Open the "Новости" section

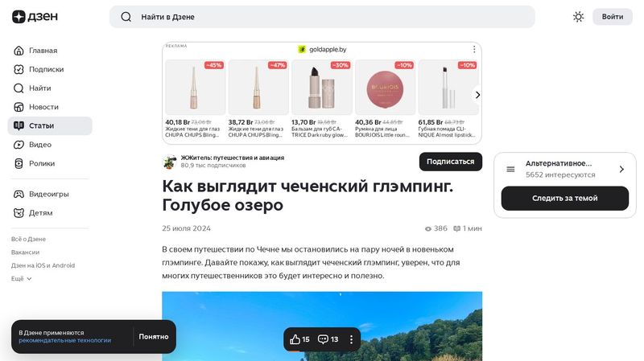tap(43, 107)
